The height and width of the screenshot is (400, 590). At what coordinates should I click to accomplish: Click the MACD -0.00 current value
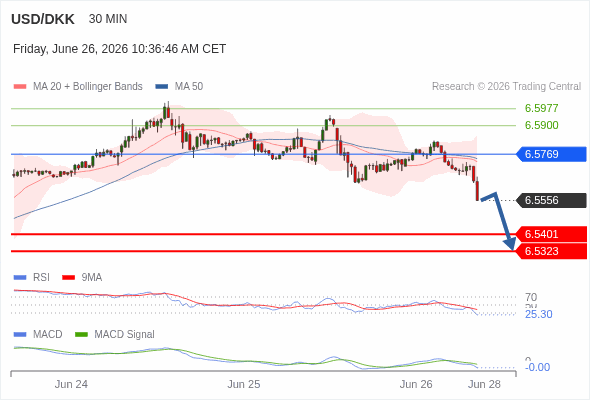537,367
